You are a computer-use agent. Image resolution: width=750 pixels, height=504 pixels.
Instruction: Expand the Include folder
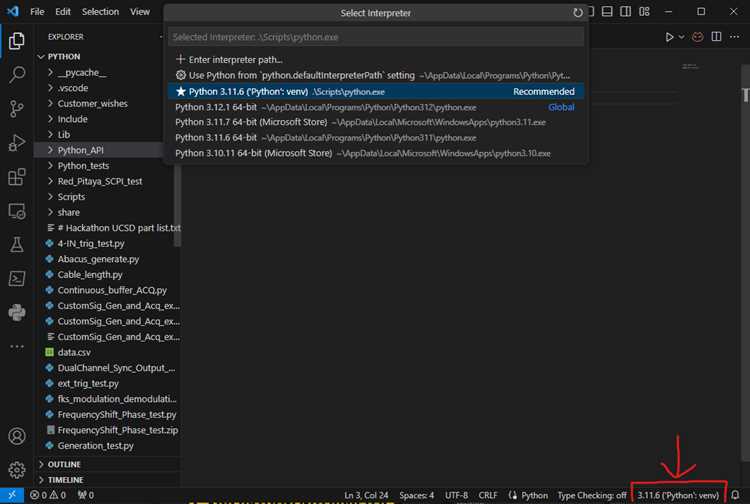click(67, 119)
